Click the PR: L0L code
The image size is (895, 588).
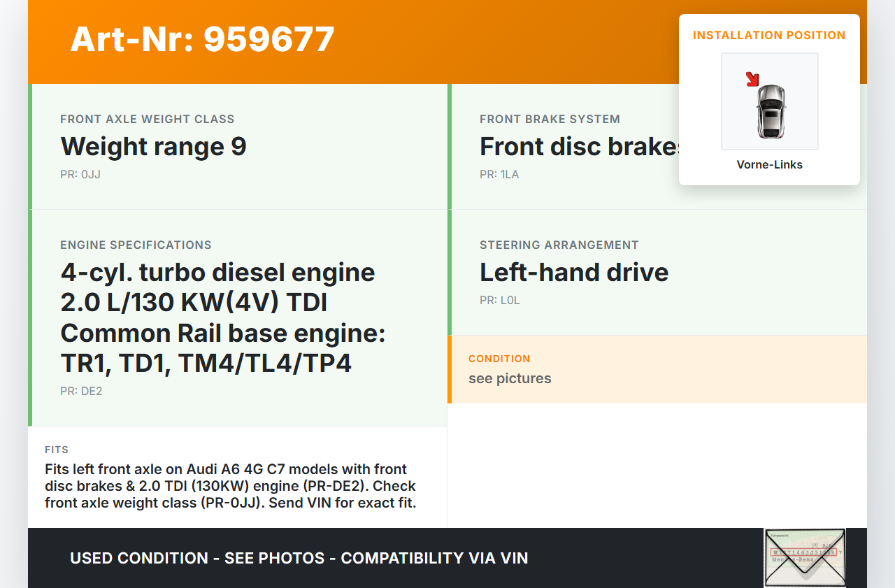499,301
